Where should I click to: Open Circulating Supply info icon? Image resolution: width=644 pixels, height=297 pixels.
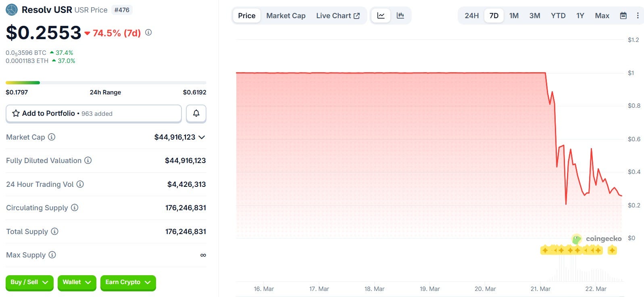tap(75, 207)
